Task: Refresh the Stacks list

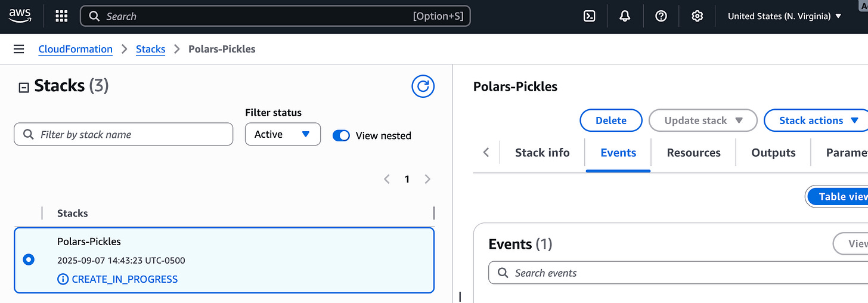Action: point(423,86)
